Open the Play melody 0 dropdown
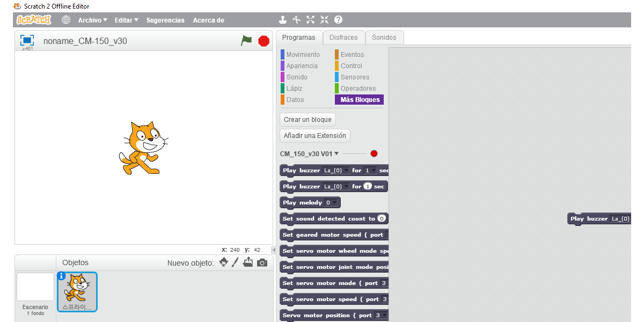Viewport: 644px width, 322px height. (332, 203)
